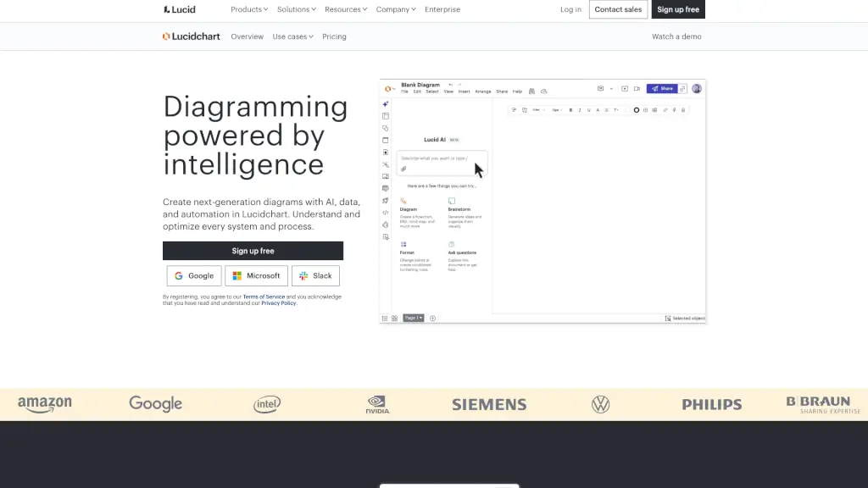Screen dimensions: 868x488
Task: Sign up with Slack button
Action: pos(315,275)
